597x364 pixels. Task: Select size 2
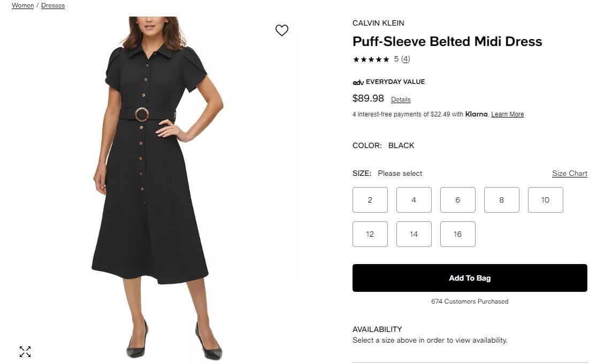[x=370, y=200]
